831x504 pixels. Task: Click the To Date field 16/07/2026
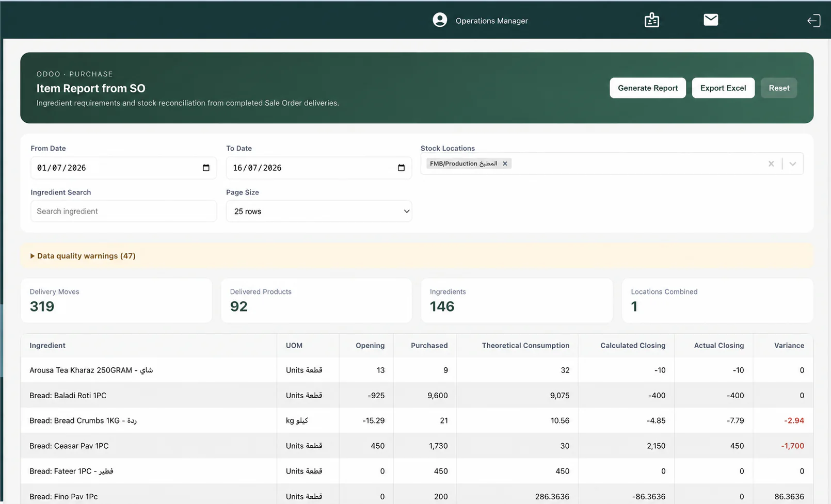click(x=319, y=168)
